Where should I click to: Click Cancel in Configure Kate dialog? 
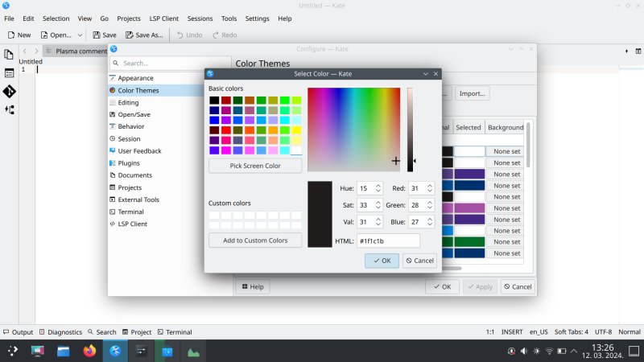tap(518, 287)
